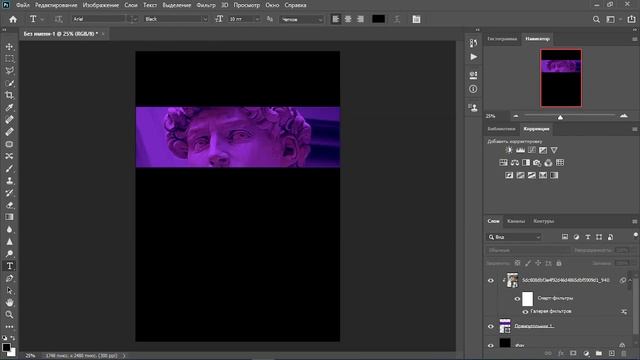Open the Character panel toggle icon
The height and width of the screenshot is (360, 640).
click(416, 19)
